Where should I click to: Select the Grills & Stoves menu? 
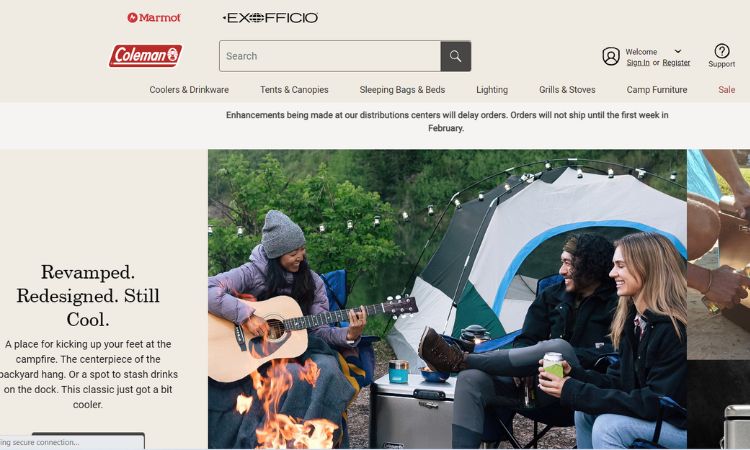pyautogui.click(x=567, y=89)
